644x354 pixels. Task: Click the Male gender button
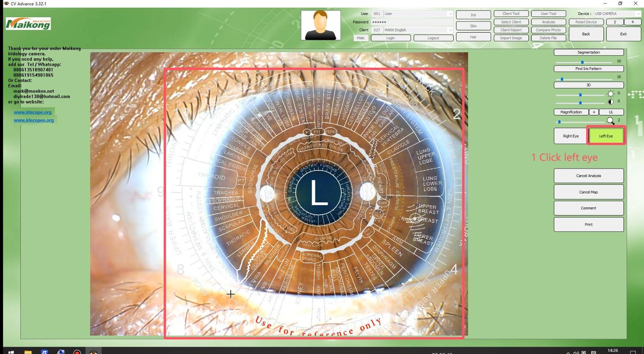coord(361,38)
